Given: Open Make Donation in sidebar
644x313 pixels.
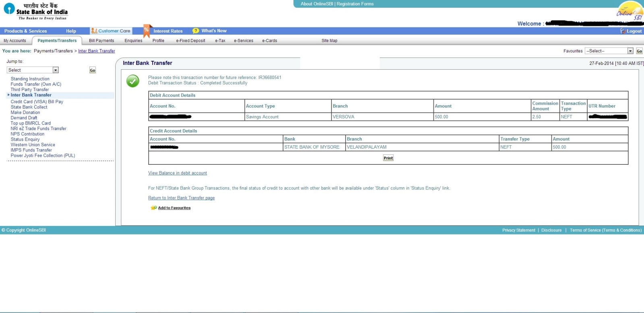Looking at the screenshot, I should click(x=25, y=112).
